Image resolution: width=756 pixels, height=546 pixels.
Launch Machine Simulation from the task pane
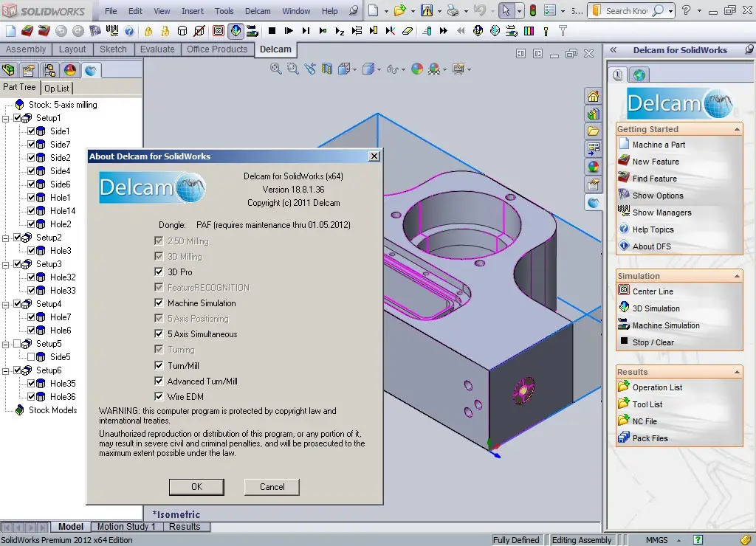pyautogui.click(x=666, y=325)
